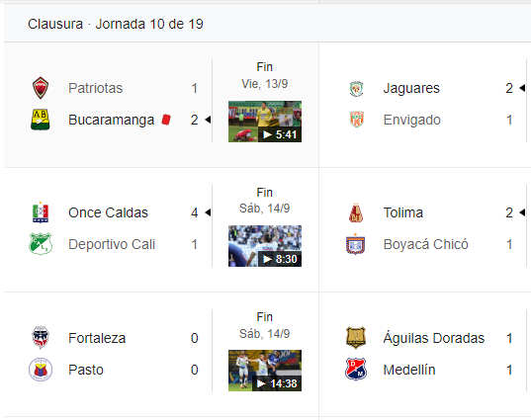Viewport: 531px width, 420px height.
Task: Click the Deportivo Cali team crest
Action: pyautogui.click(x=41, y=244)
